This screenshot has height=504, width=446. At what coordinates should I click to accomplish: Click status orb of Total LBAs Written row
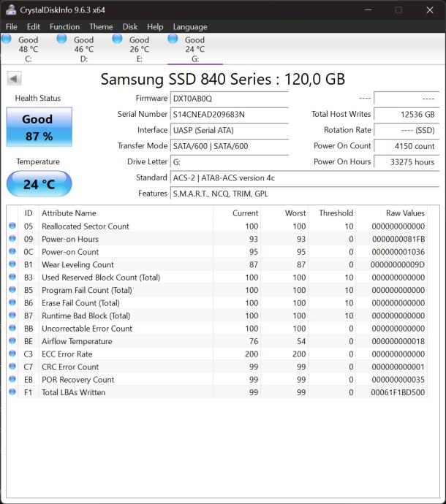[12, 392]
